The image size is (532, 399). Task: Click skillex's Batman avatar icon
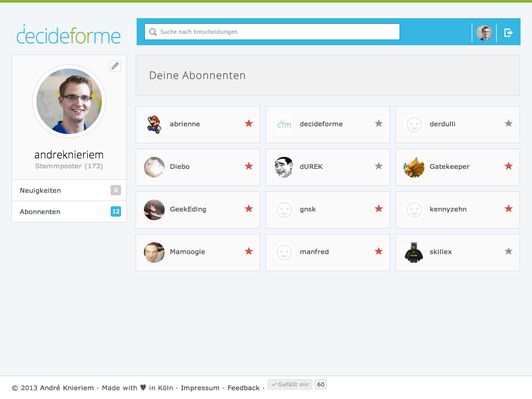coord(414,252)
